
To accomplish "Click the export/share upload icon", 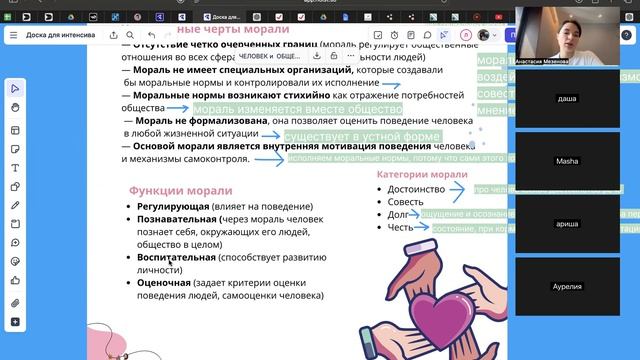I will pyautogui.click(x=113, y=35).
